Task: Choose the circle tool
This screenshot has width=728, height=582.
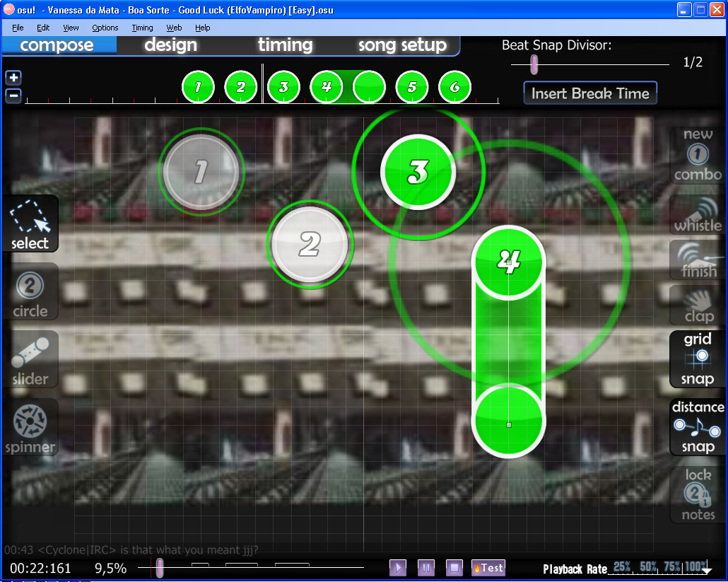Action: pos(30,291)
